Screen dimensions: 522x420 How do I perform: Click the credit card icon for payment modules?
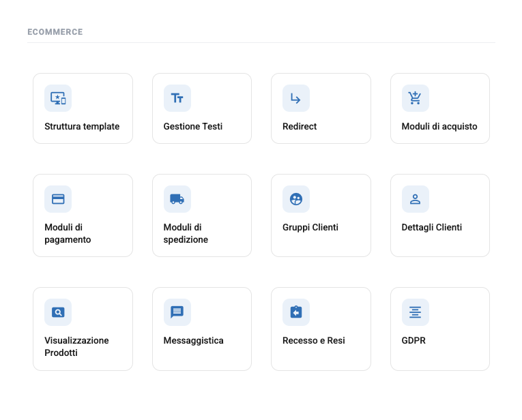point(58,199)
